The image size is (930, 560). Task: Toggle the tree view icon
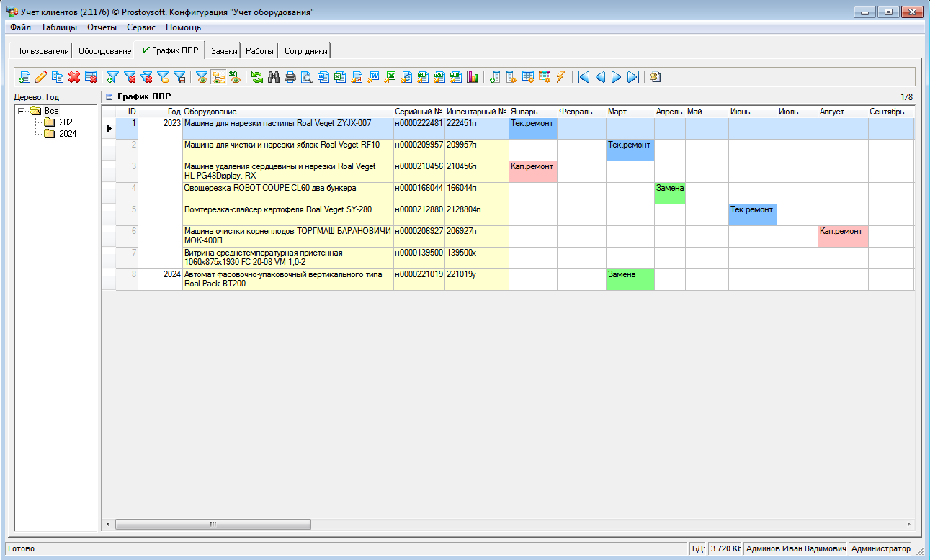point(218,77)
